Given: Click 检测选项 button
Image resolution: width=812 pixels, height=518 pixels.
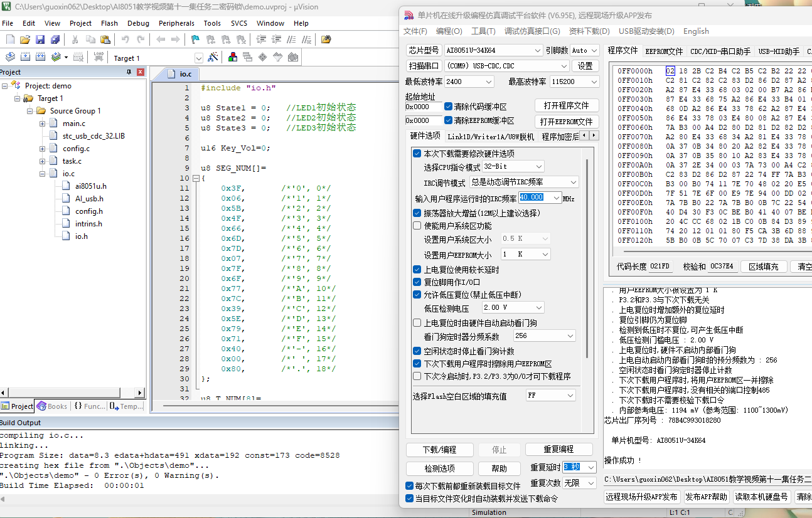Looking at the screenshot, I should coord(439,468).
